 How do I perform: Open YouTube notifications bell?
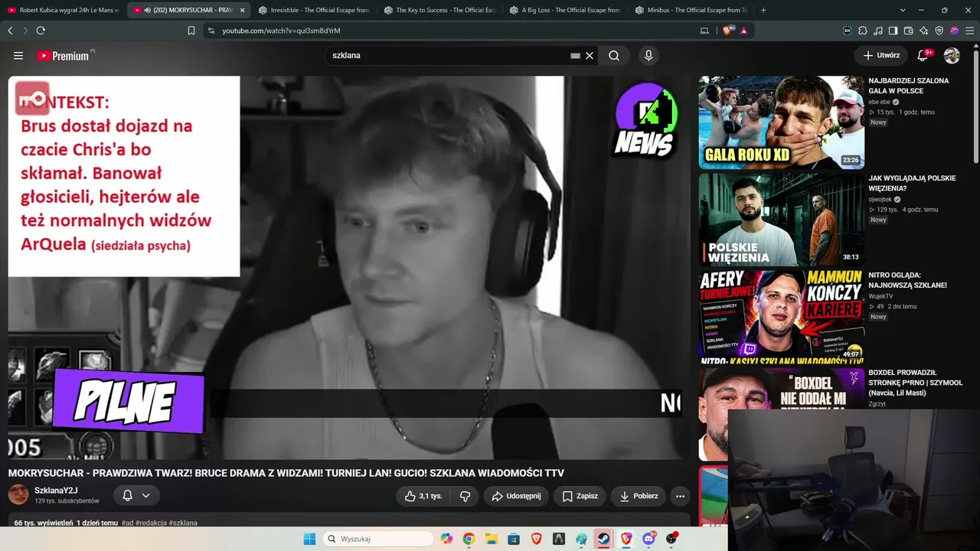click(923, 56)
